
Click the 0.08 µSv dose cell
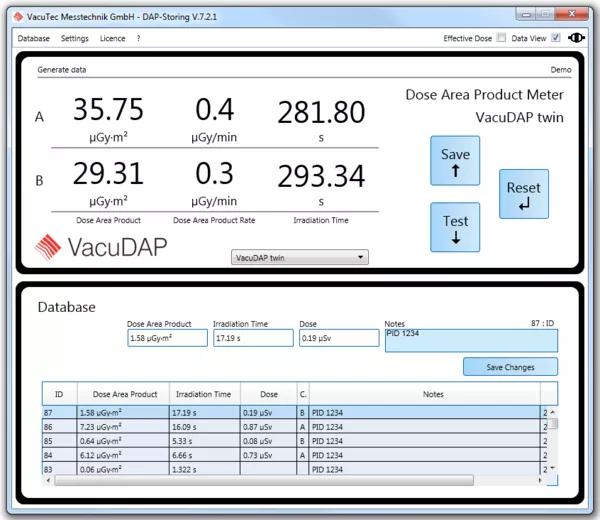(x=269, y=441)
